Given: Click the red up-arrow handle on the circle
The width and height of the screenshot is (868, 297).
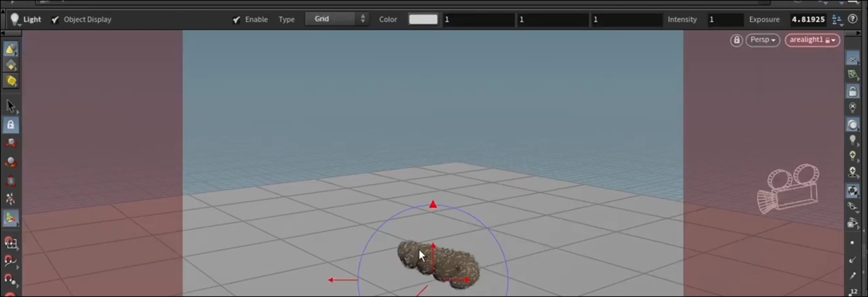Looking at the screenshot, I should [433, 205].
